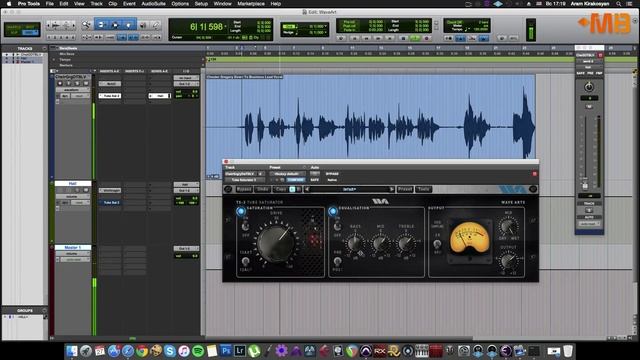This screenshot has height=360, width=640.
Task: Open the Tracks list panel menu
Action: tap(44, 49)
